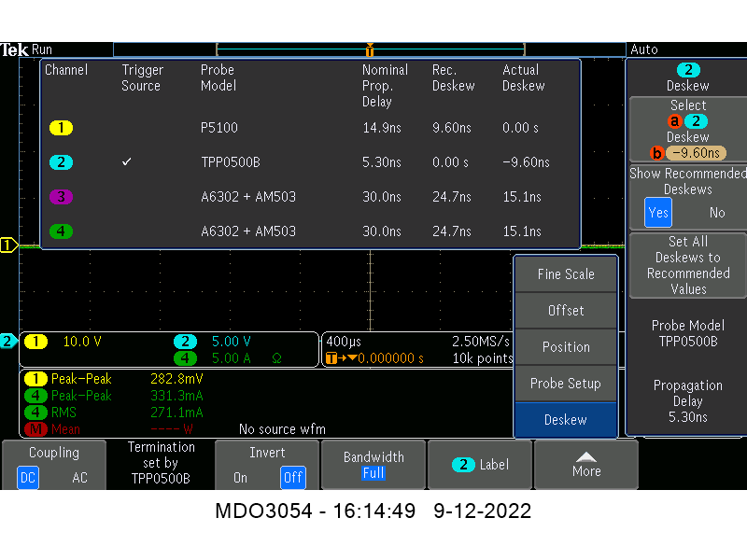This screenshot has height=560, width=747.
Task: Click the channel 4 green badge in deskew table
Action: tap(61, 231)
